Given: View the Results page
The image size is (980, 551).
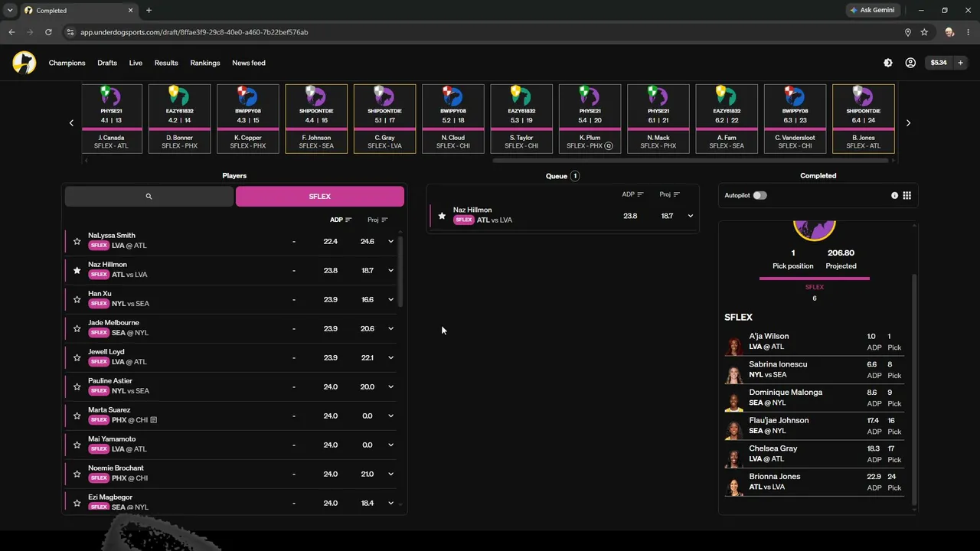Looking at the screenshot, I should [x=166, y=63].
